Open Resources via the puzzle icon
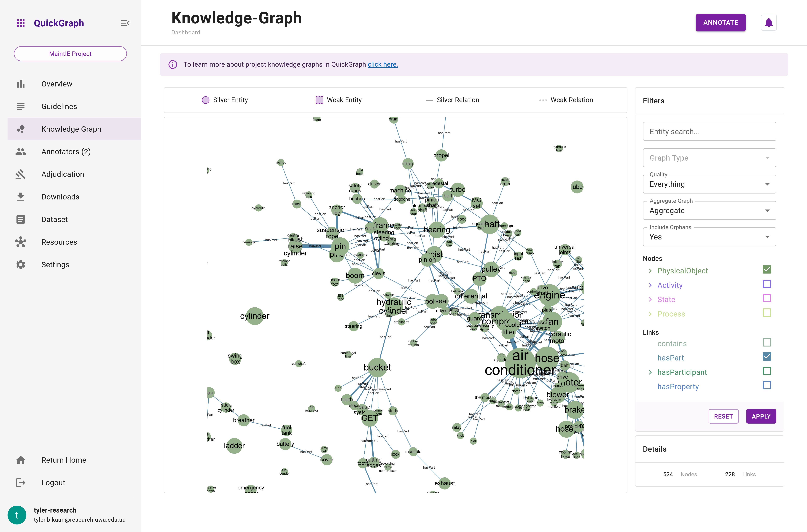 [x=21, y=242]
